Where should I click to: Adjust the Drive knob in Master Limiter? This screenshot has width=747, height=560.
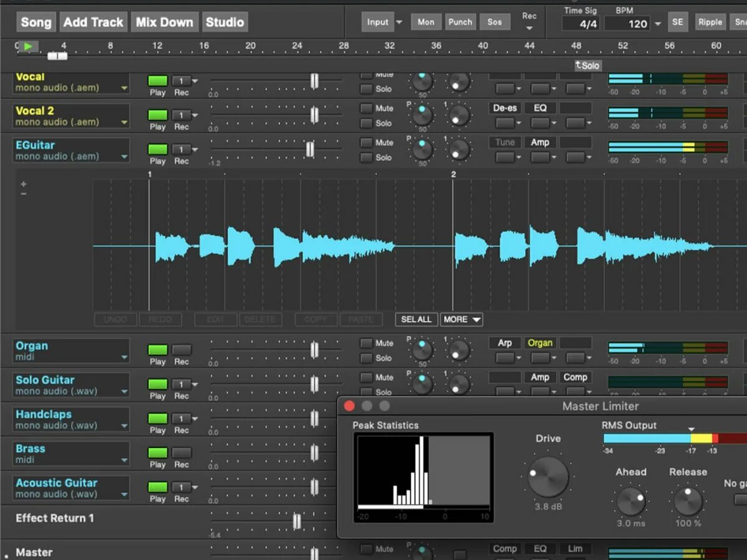(x=547, y=478)
